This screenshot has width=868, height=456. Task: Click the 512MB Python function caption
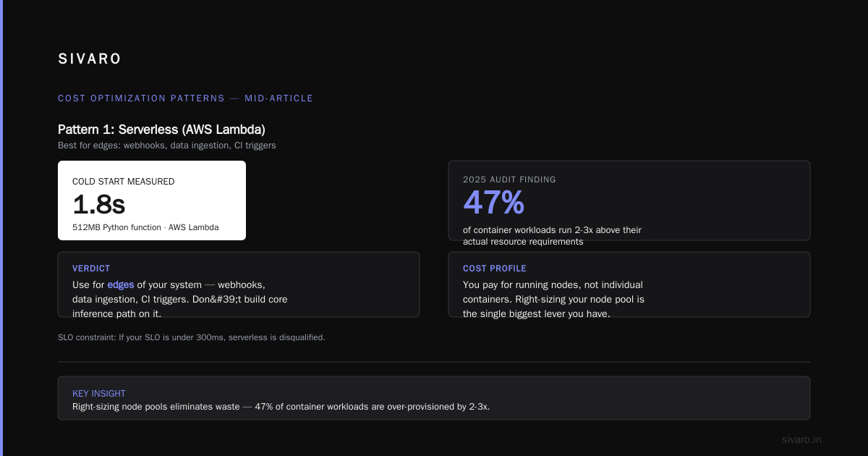pos(145,227)
